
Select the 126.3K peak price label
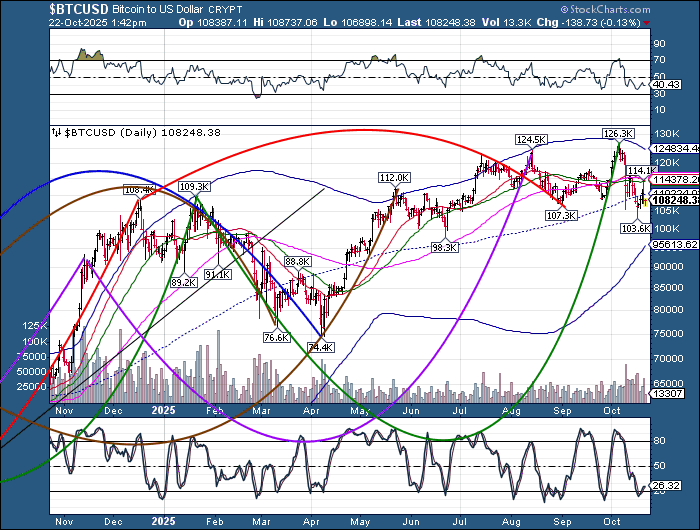coord(619,133)
